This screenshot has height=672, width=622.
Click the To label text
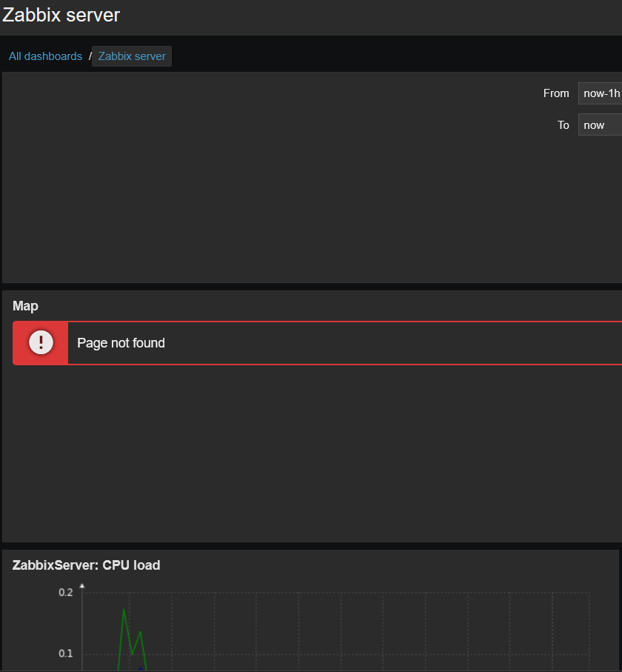pos(563,125)
